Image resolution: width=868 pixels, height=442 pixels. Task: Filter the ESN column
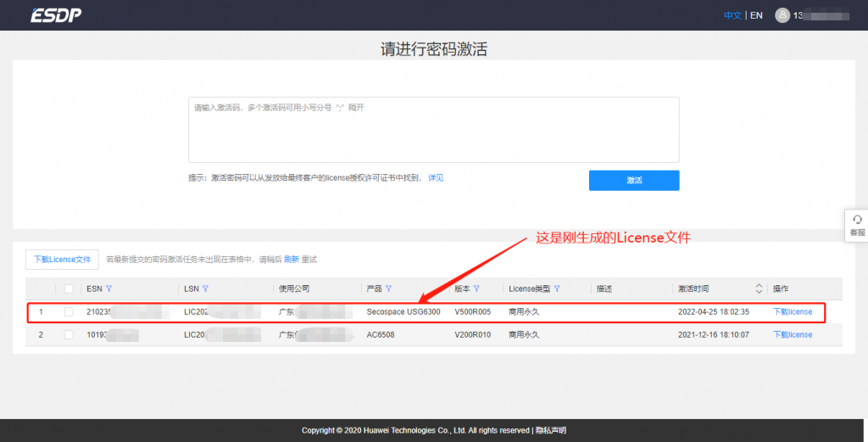[x=109, y=288]
